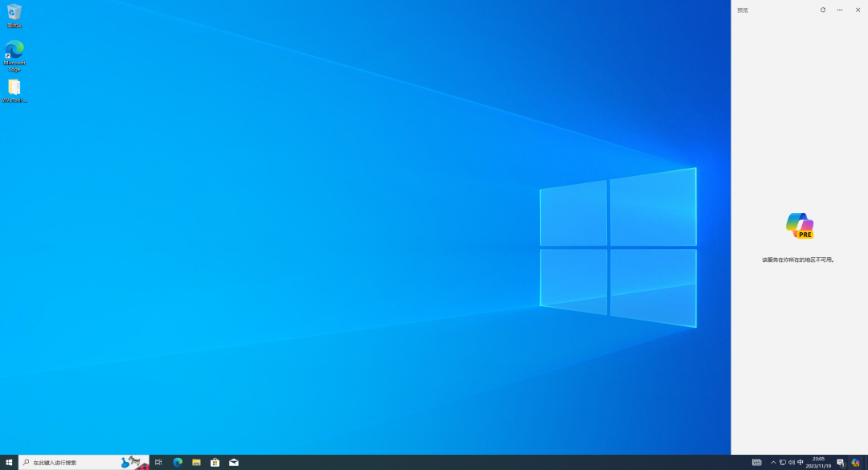Image resolution: width=868 pixels, height=470 pixels.
Task: Open the Mail app from taskbar
Action: 234,462
